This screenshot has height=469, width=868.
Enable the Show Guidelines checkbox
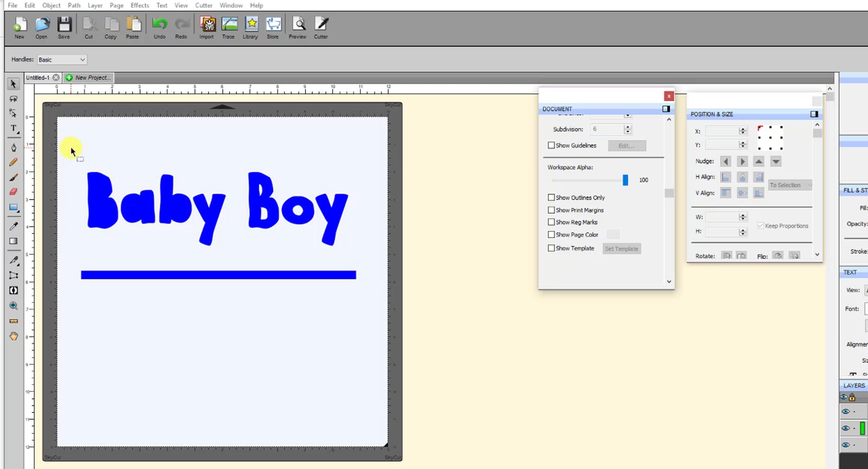(x=551, y=145)
